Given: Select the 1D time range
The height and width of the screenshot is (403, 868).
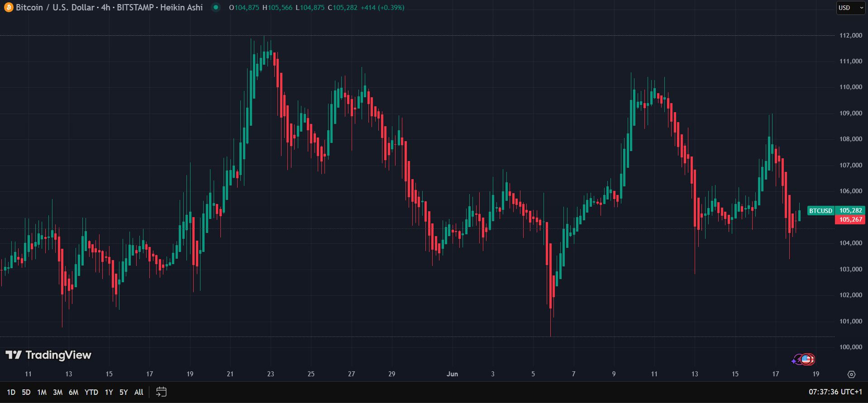Looking at the screenshot, I should tap(11, 392).
